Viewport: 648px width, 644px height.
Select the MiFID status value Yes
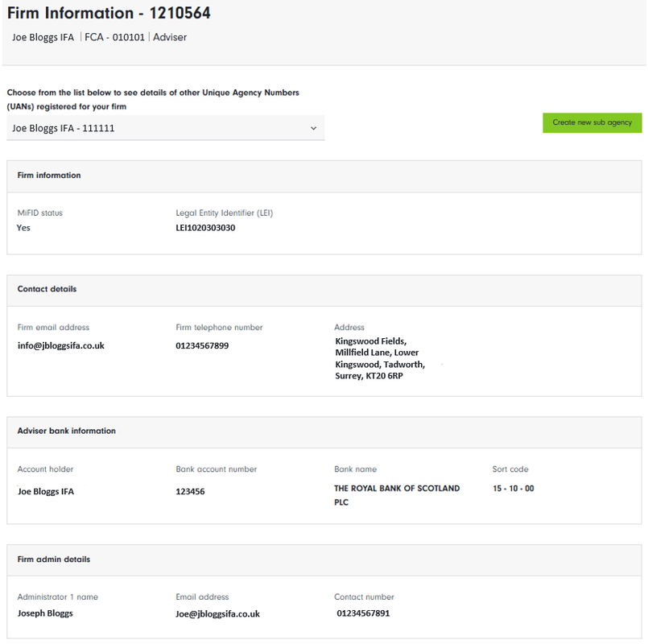click(x=23, y=228)
